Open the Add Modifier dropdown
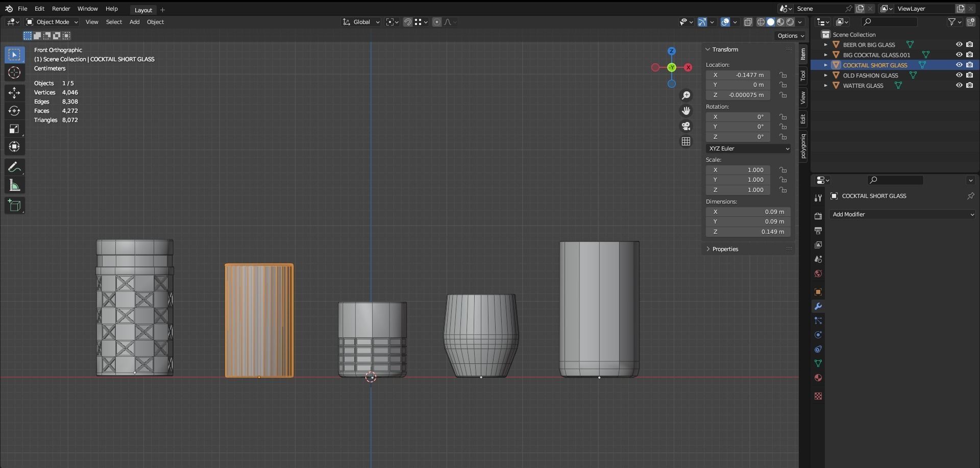Image resolution: width=980 pixels, height=468 pixels. click(x=902, y=214)
